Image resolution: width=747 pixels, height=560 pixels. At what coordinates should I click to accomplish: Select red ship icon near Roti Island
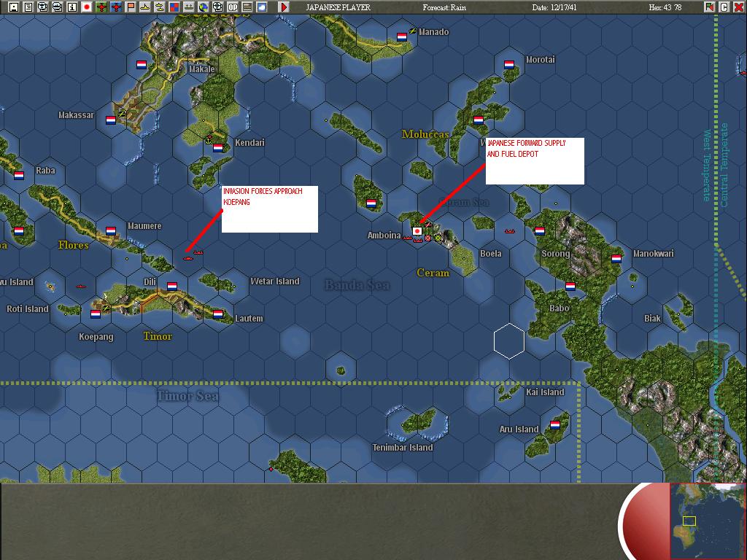coord(81,287)
